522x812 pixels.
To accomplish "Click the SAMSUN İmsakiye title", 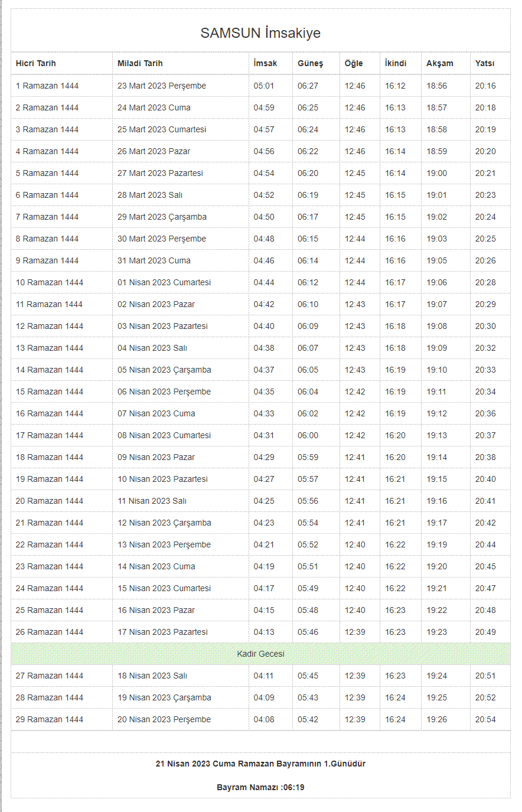I will point(260,33).
